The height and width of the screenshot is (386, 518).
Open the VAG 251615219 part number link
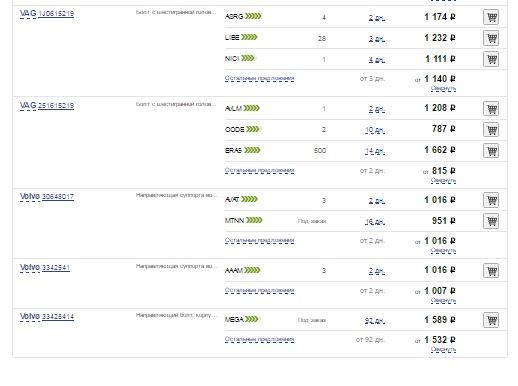tap(56, 106)
